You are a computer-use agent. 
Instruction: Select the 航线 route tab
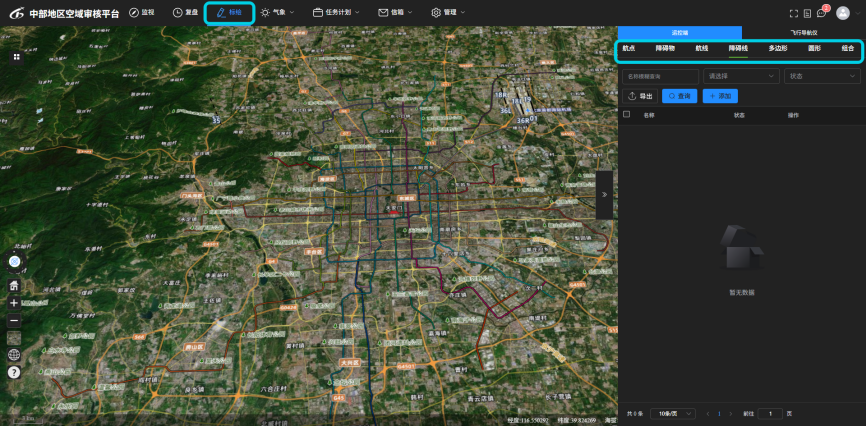pyautogui.click(x=701, y=49)
